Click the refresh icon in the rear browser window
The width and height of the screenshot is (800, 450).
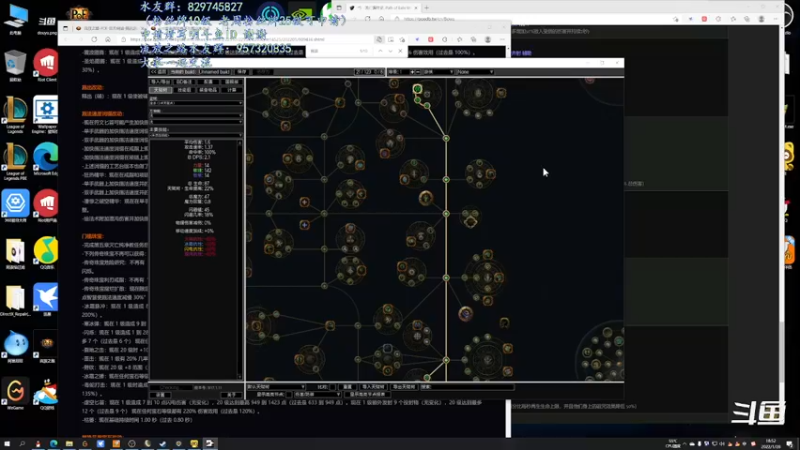pyautogui.click(x=367, y=19)
